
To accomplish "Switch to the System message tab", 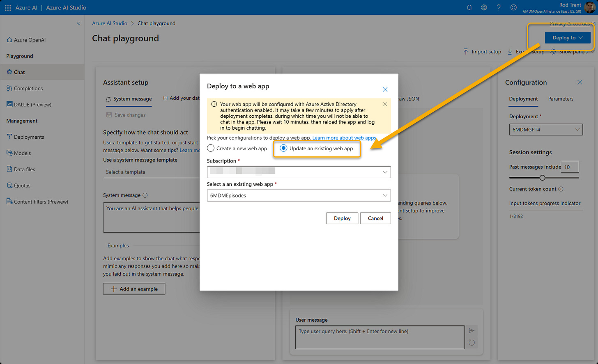I will 129,99.
